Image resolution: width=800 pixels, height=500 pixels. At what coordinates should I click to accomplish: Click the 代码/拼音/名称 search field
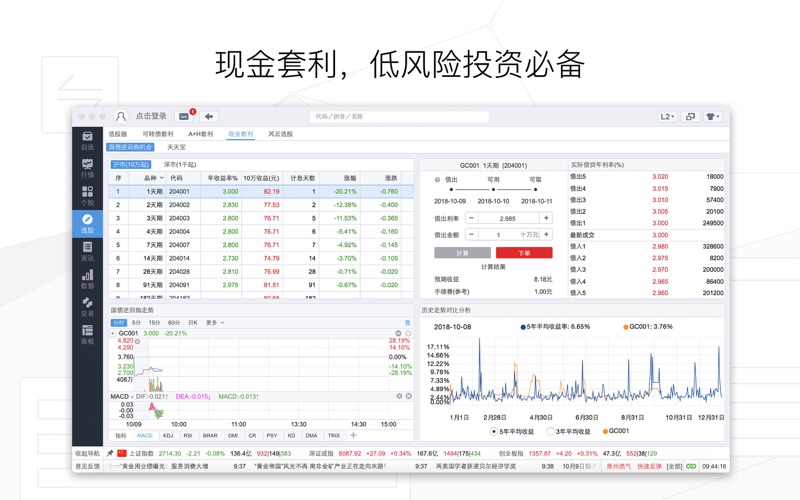tap(399, 116)
